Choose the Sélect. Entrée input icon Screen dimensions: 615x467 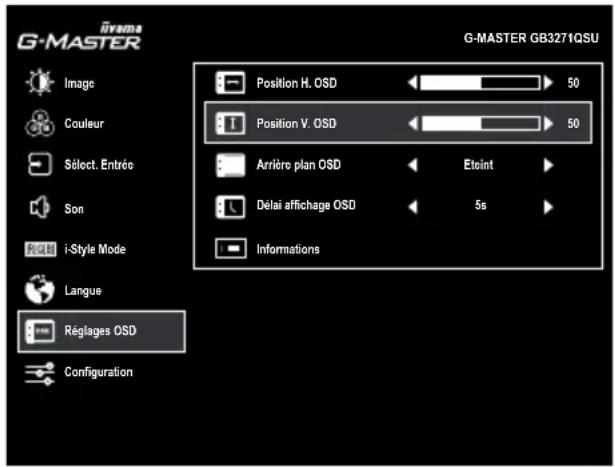(x=40, y=164)
